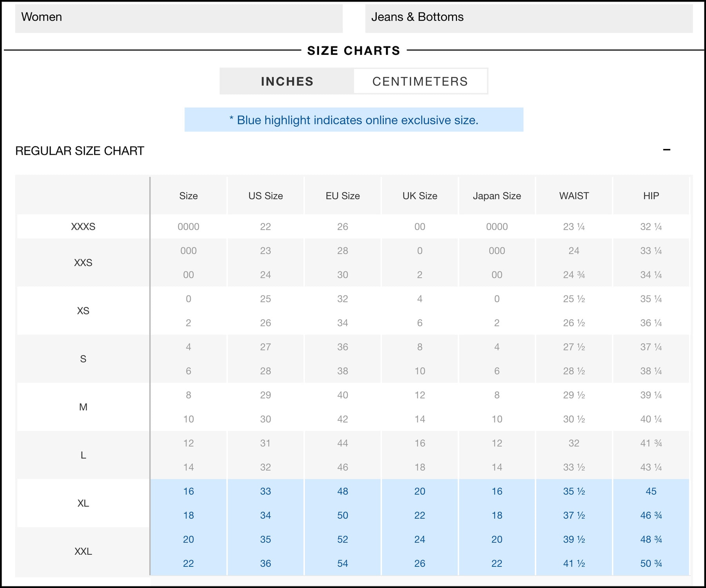Switch units to Centimeters

(420, 81)
